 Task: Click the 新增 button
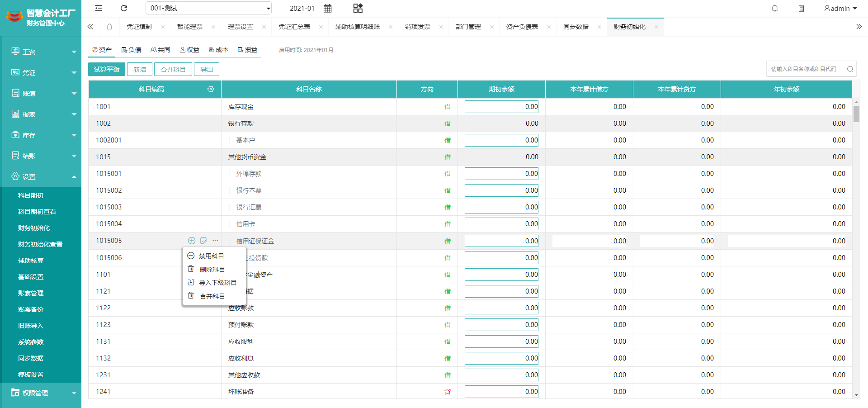(x=140, y=69)
